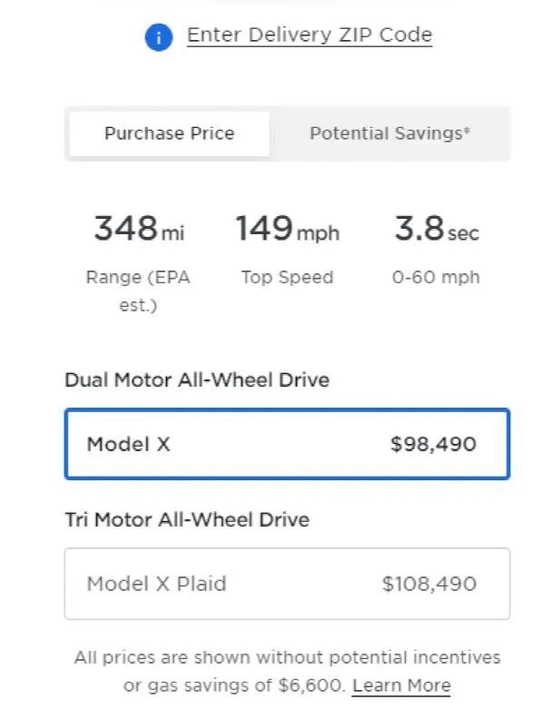Viewport: 550px width, 710px height.
Task: Click the 0-60 mph label
Action: (x=436, y=277)
